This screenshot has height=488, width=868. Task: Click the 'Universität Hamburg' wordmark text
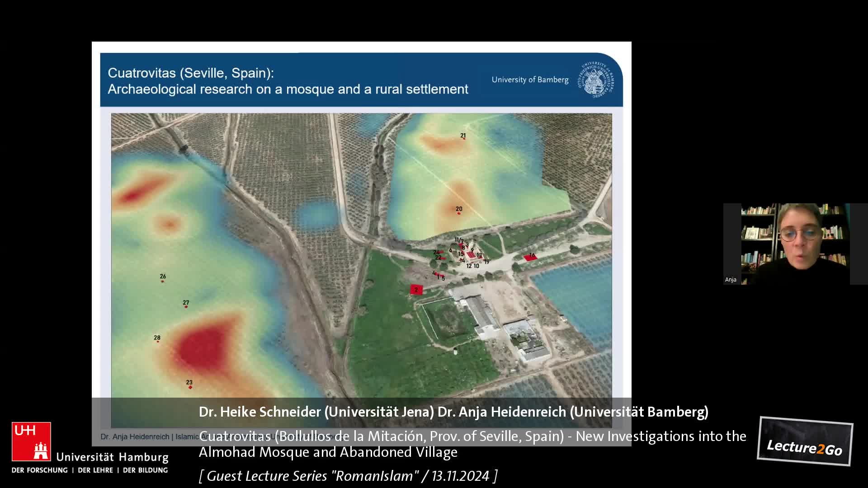pos(112,457)
